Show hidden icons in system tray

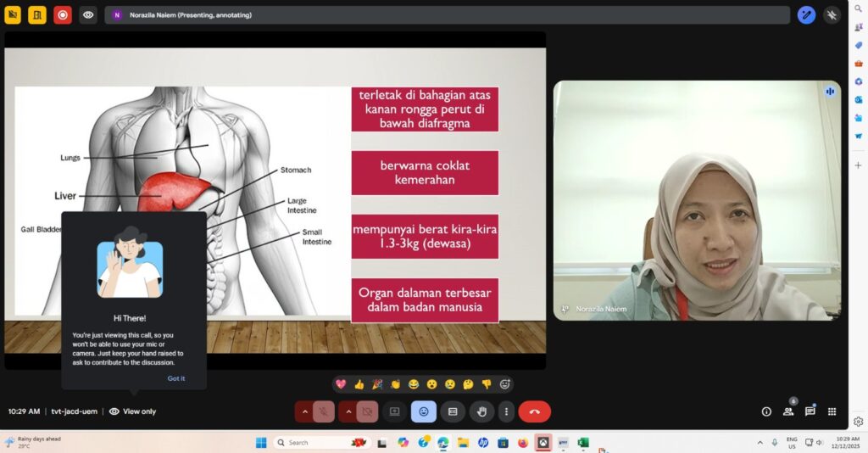pyautogui.click(x=759, y=443)
